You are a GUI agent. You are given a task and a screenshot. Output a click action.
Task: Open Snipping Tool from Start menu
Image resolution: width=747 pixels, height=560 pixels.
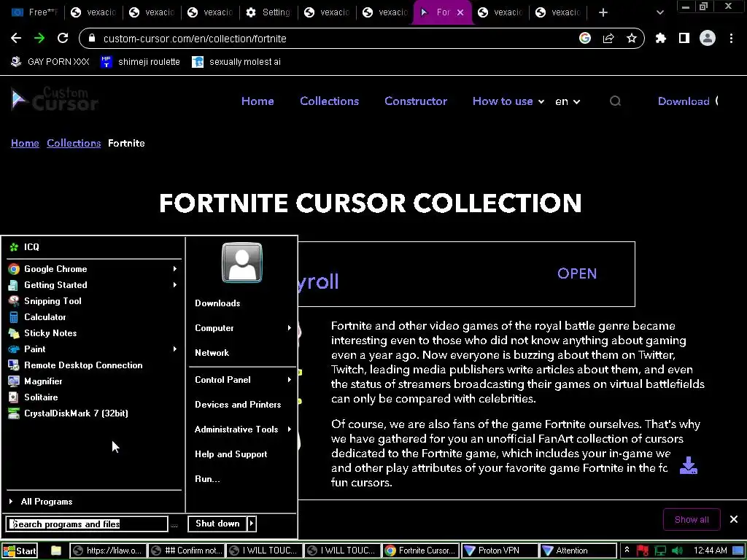[x=94, y=301]
